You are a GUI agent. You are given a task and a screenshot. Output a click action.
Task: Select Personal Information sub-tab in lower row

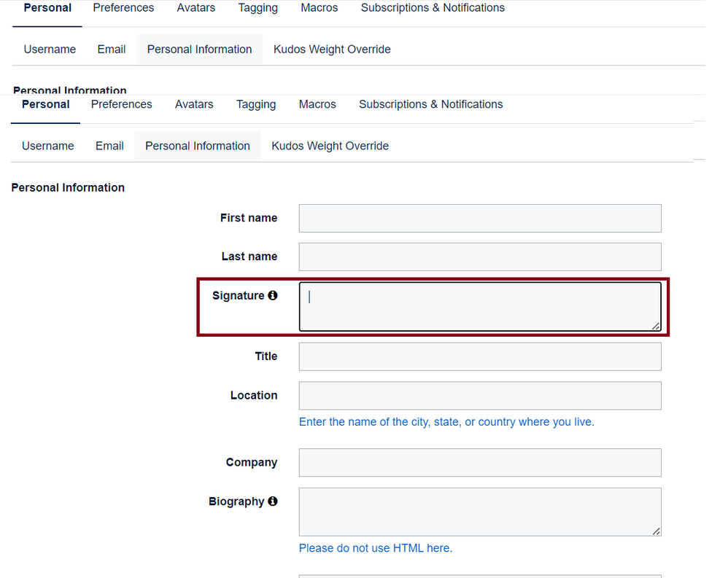[198, 146]
